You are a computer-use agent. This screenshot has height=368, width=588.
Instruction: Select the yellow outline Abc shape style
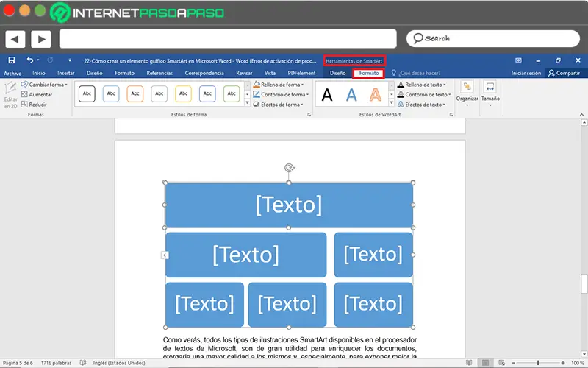183,94
